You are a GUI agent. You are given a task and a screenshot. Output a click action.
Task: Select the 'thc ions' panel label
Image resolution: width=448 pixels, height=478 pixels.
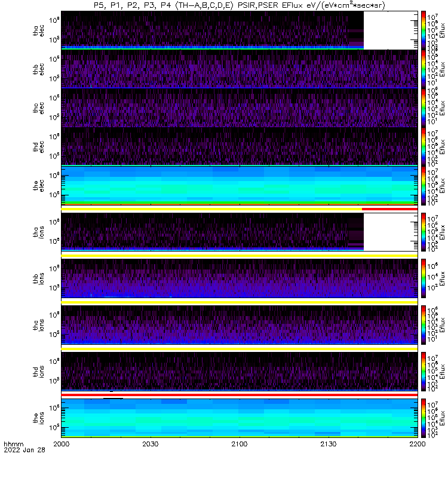point(38,325)
